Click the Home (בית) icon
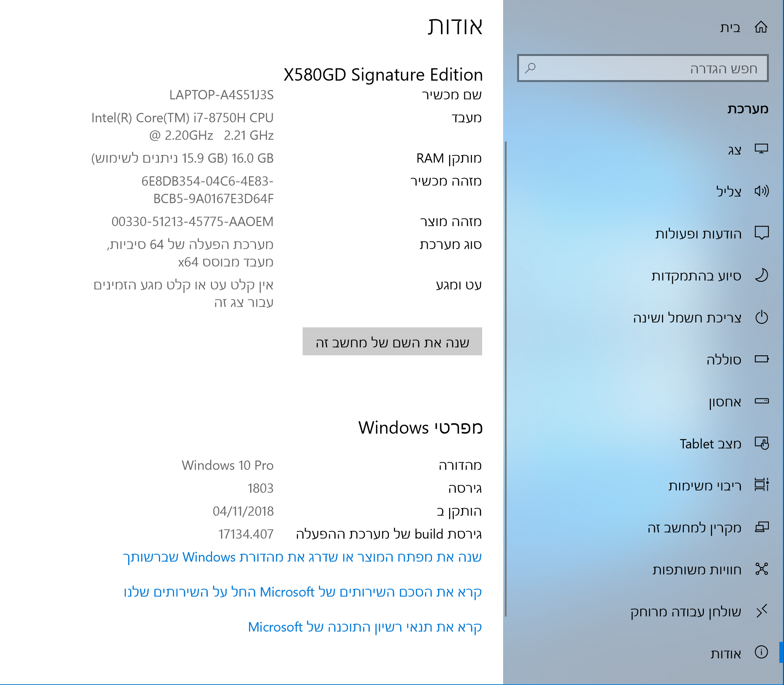The image size is (784, 685). click(761, 27)
